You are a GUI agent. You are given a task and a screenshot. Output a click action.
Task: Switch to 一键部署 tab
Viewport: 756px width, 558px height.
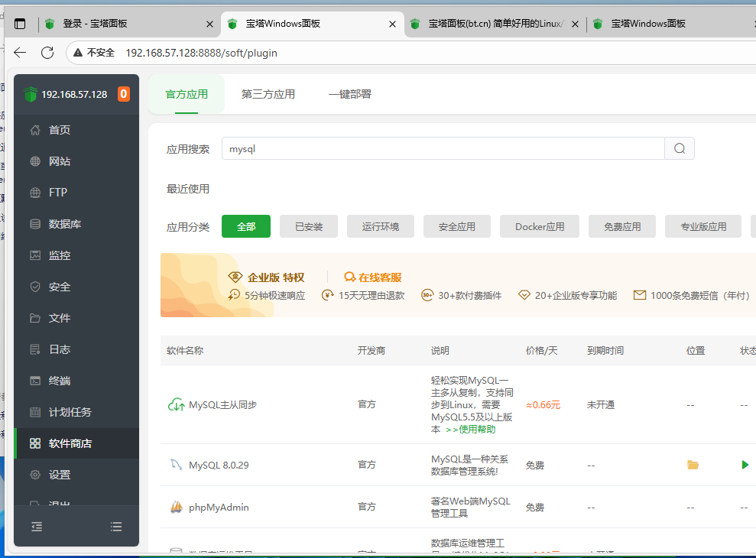click(x=350, y=94)
